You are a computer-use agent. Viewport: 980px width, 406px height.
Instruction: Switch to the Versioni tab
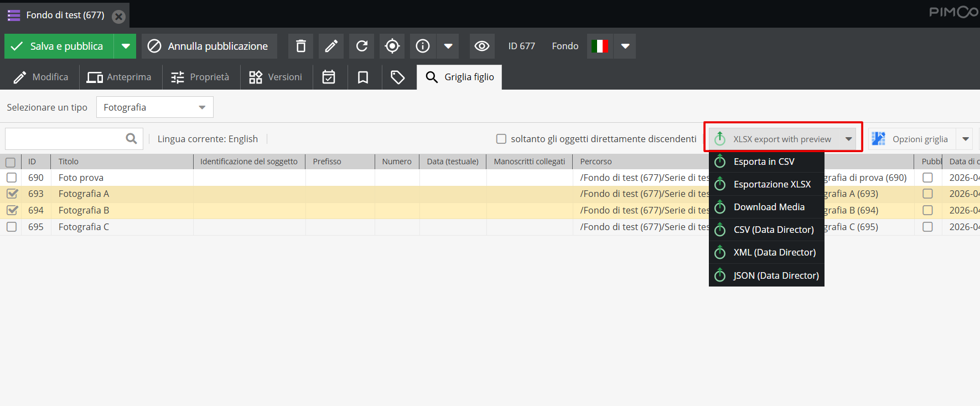(276, 77)
